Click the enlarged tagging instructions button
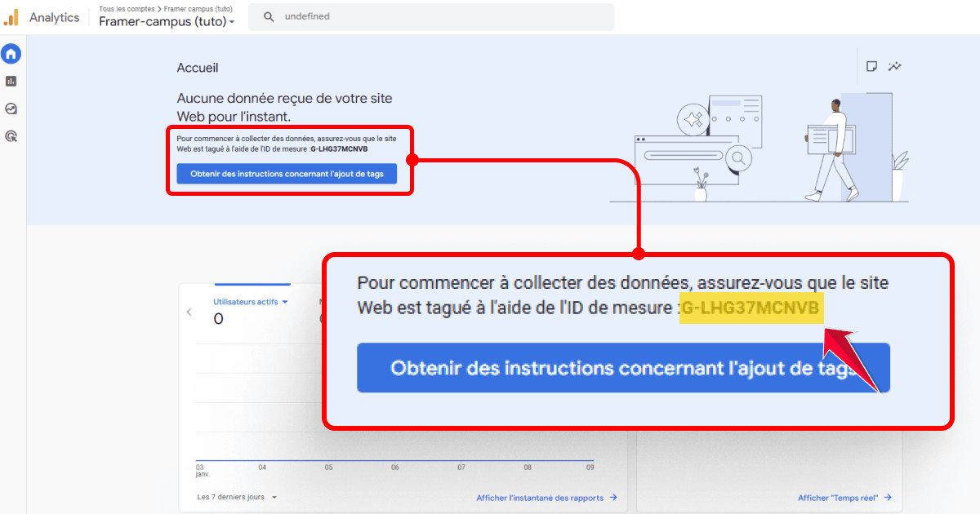Viewport: 980px width, 514px height. [623, 367]
